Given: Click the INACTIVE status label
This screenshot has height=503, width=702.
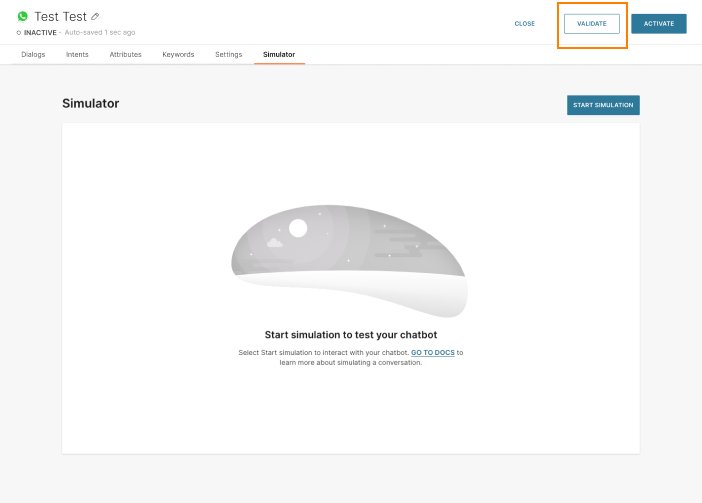Looking at the screenshot, I should click(x=40, y=33).
